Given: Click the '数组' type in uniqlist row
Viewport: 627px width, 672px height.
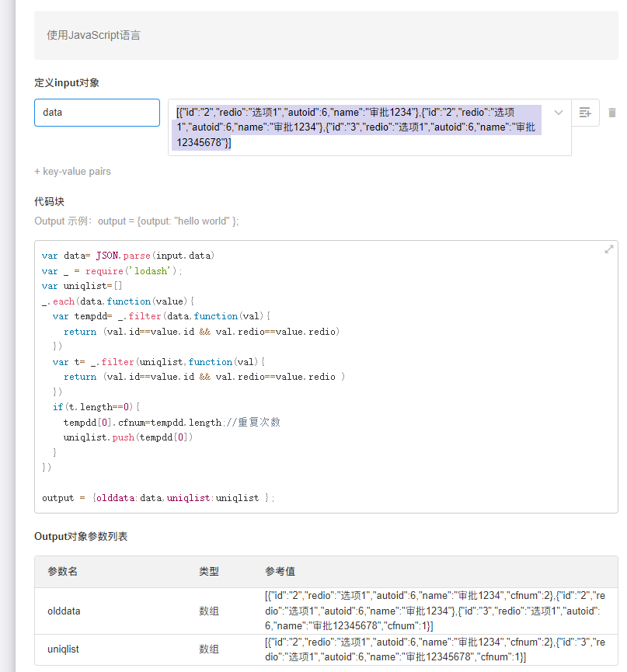Looking at the screenshot, I should tap(209, 649).
